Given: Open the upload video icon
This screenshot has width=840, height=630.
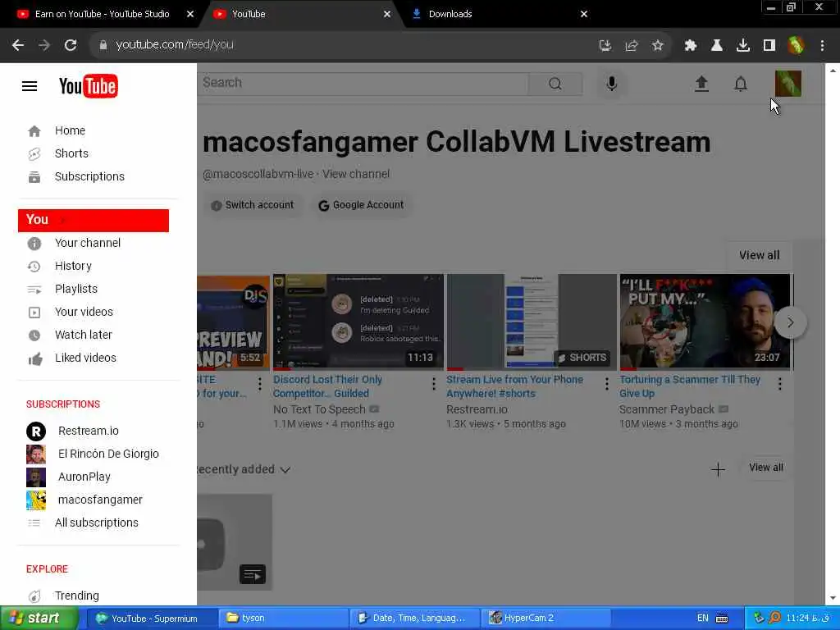Looking at the screenshot, I should [701, 84].
